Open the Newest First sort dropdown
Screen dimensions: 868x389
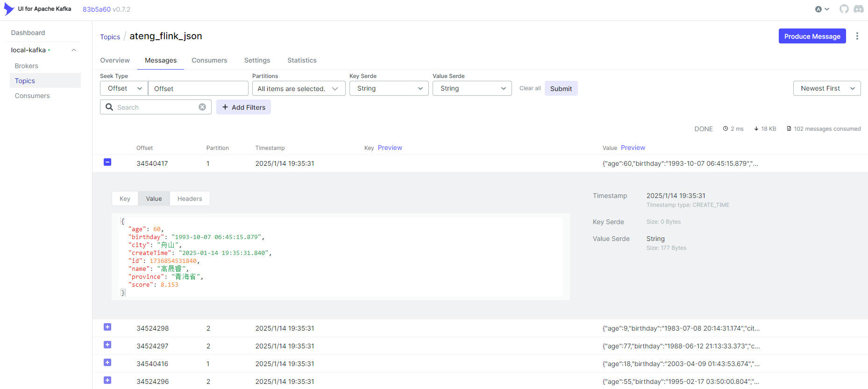coord(826,88)
